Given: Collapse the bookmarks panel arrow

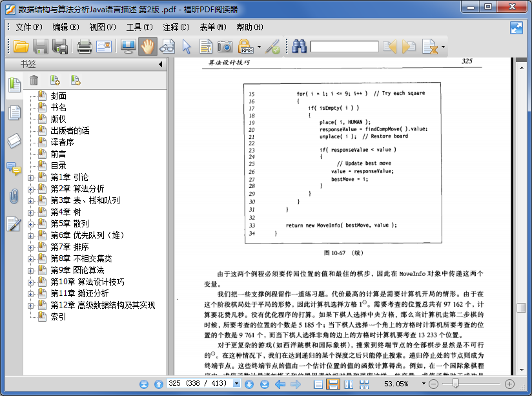Looking at the screenshot, I should tap(161, 64).
